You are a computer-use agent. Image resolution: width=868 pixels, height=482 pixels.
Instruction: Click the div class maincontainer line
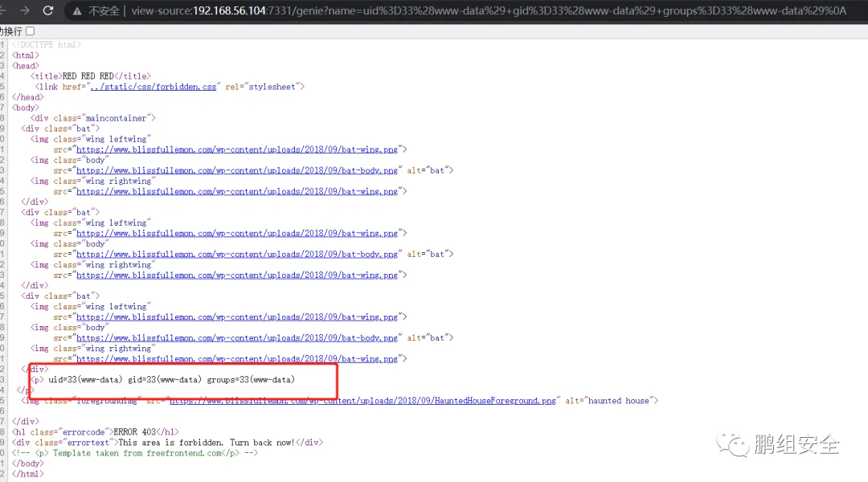pyautogui.click(x=93, y=118)
